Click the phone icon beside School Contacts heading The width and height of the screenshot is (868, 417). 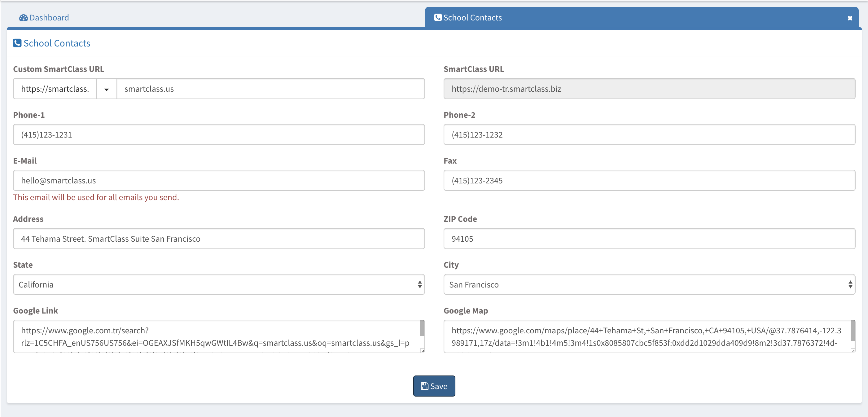click(x=17, y=43)
